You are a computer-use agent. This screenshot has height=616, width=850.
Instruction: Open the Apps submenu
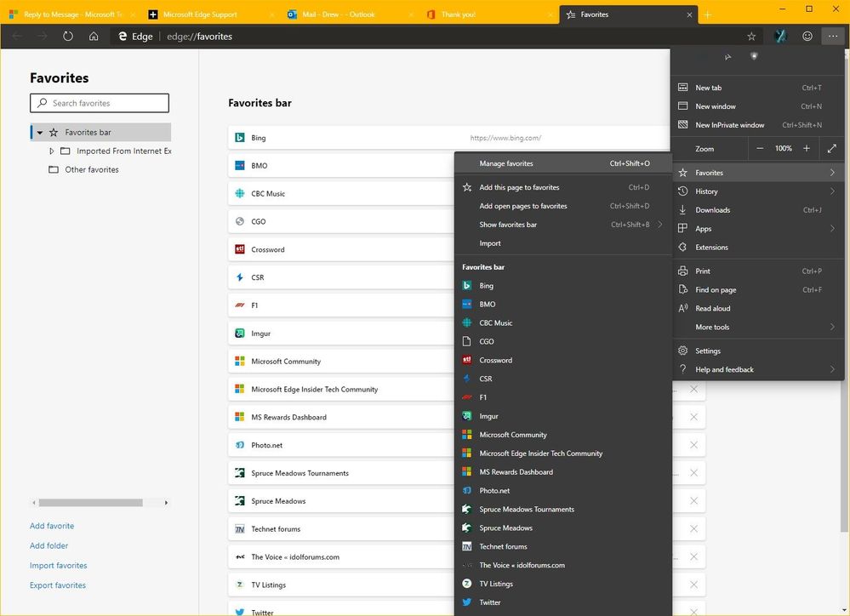[x=756, y=229]
